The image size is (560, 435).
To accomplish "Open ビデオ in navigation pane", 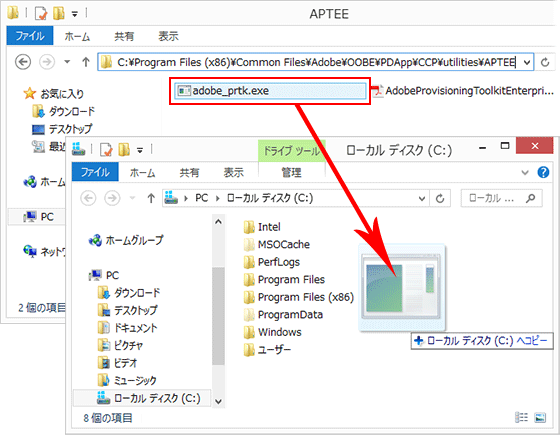I will (118, 363).
